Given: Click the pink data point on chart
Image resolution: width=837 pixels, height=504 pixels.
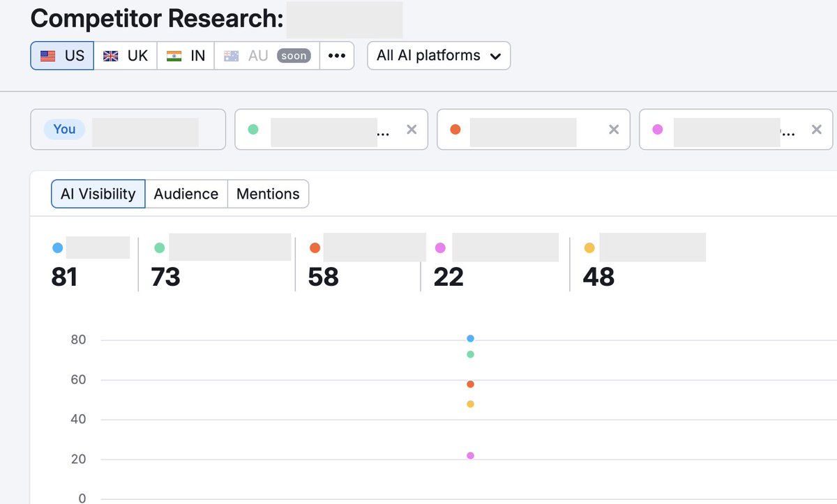Looking at the screenshot, I should click(x=470, y=455).
